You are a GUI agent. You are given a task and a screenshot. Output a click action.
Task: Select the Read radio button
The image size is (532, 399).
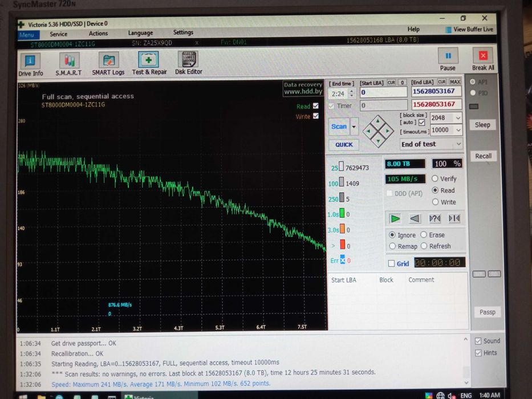pyautogui.click(x=435, y=190)
